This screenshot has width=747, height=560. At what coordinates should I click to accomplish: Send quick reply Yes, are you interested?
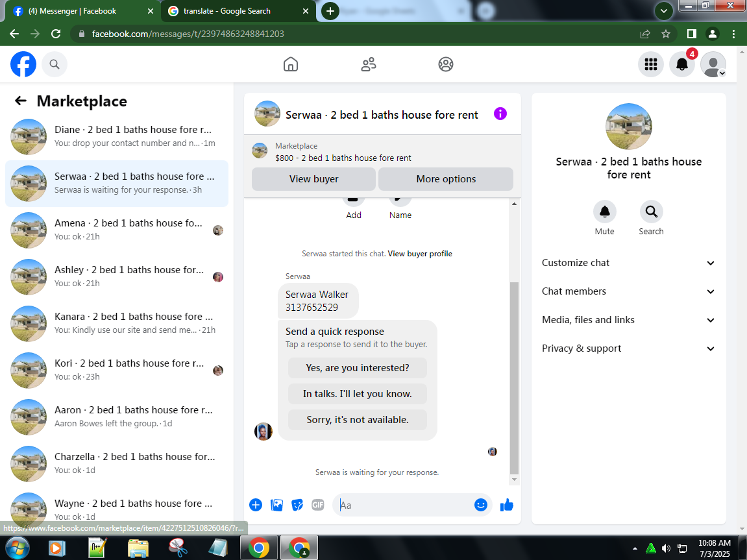[x=358, y=368]
